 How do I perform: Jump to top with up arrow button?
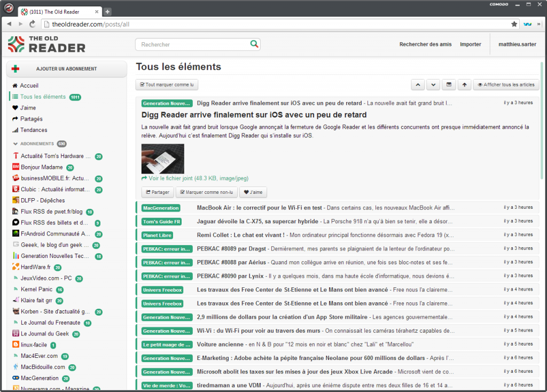[x=464, y=85]
